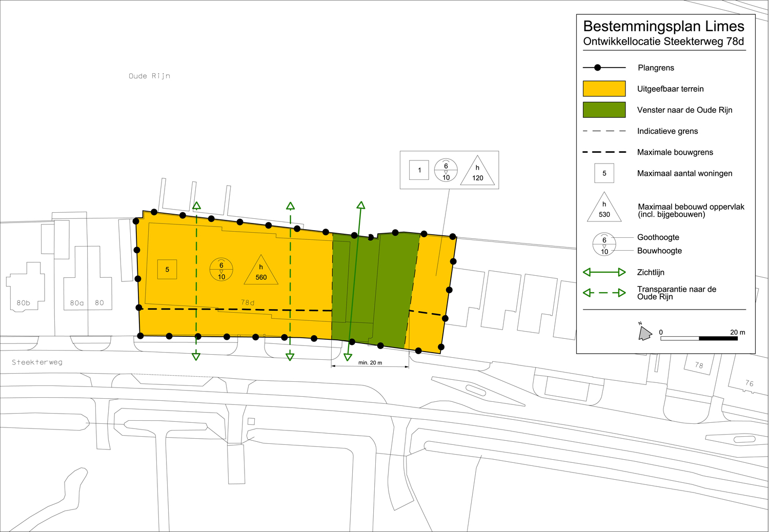Click the 6/10 circle on the large yellow plot
The image size is (769, 532).
[221, 270]
